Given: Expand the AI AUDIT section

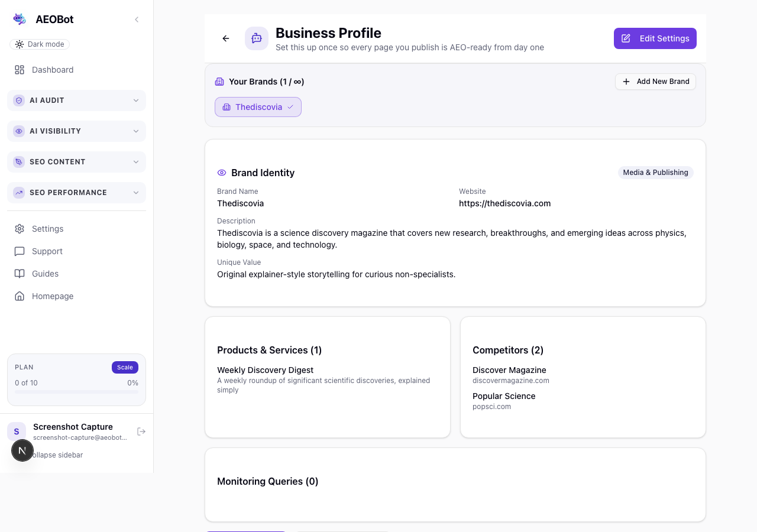Looking at the screenshot, I should [76, 100].
